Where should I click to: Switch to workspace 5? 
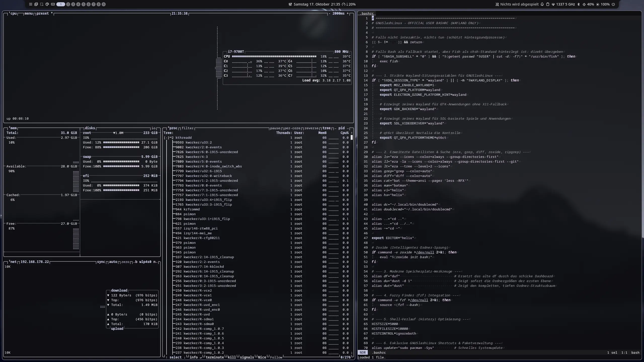[x=84, y=4]
